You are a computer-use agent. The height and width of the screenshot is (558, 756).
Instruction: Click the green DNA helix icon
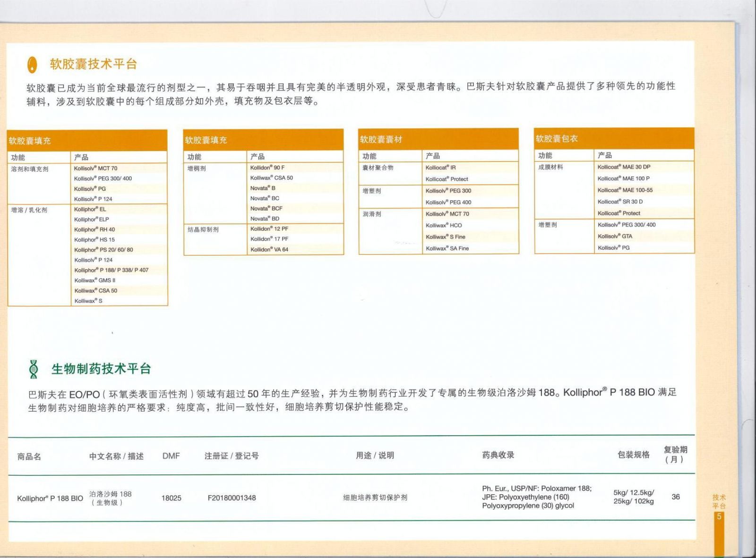pyautogui.click(x=34, y=369)
